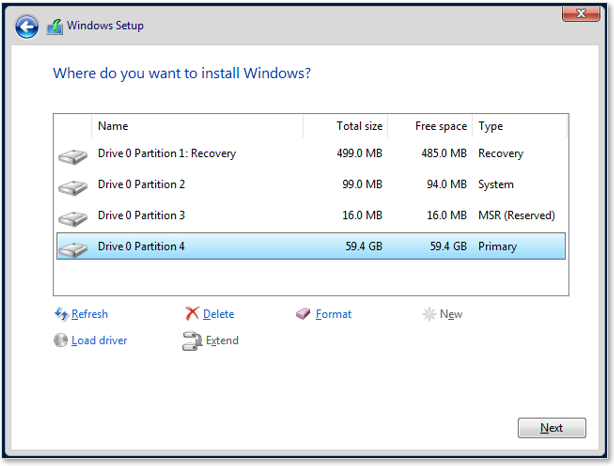The width and height of the screenshot is (614, 466).
Task: Select Drive 0 Partition 2 row
Action: [x=311, y=184]
